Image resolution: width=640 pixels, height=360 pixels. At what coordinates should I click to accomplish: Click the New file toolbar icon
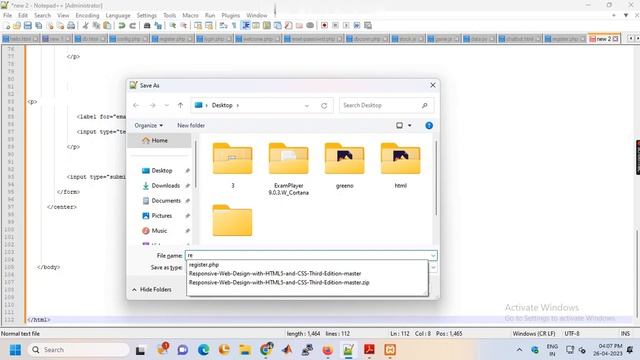[x=7, y=25]
